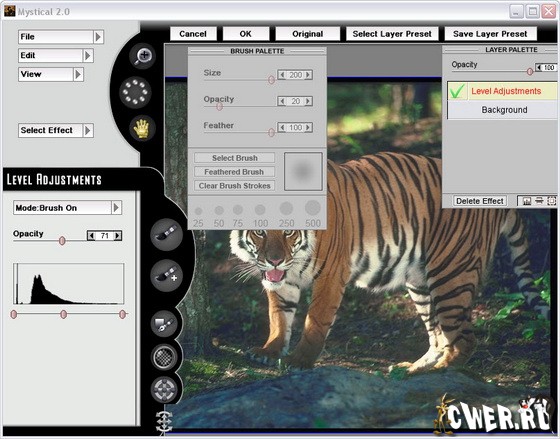Toggle the Level Adjustments layer checkmark
This screenshot has height=439, width=560.
(x=458, y=91)
